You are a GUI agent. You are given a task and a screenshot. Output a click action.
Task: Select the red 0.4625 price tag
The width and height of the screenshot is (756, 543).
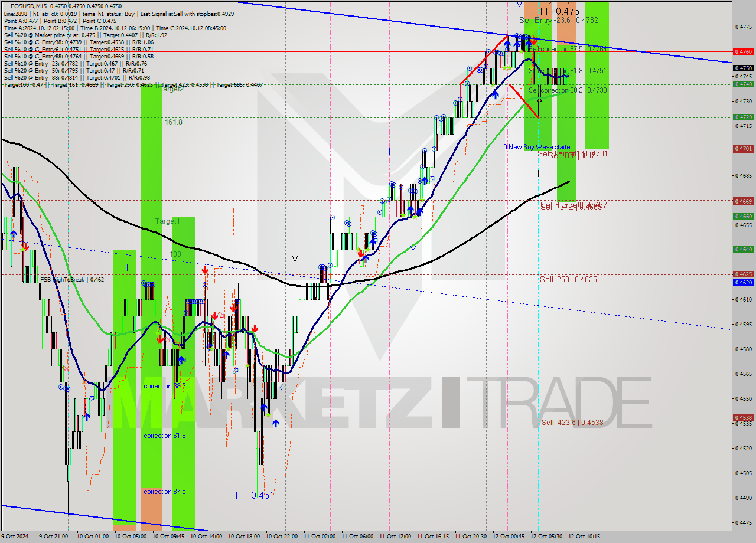click(x=743, y=274)
